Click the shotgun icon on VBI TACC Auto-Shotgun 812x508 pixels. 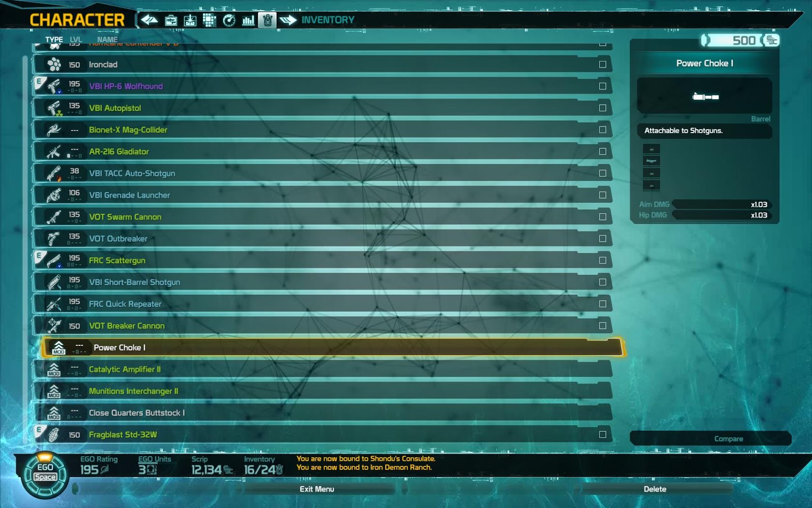pos(54,173)
